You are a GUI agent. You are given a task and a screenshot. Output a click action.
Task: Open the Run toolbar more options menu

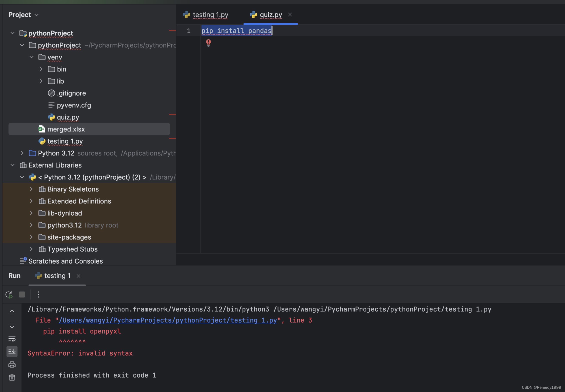pyautogui.click(x=38, y=295)
